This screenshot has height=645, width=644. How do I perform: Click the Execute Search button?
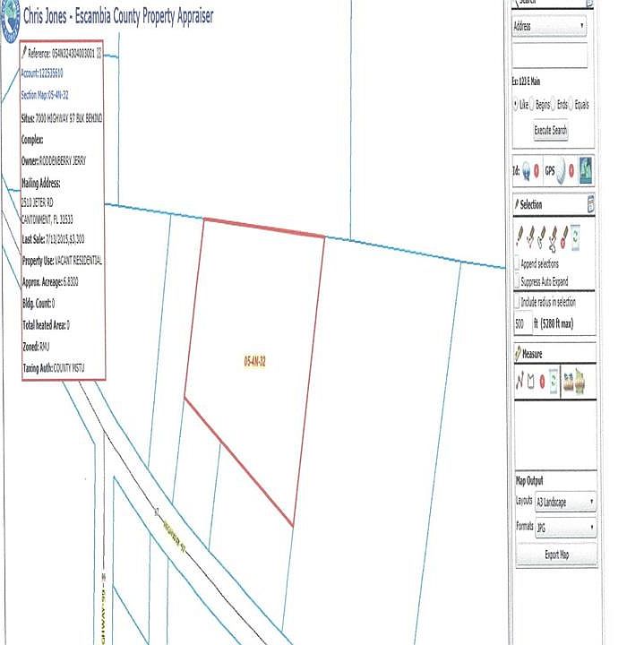point(551,131)
